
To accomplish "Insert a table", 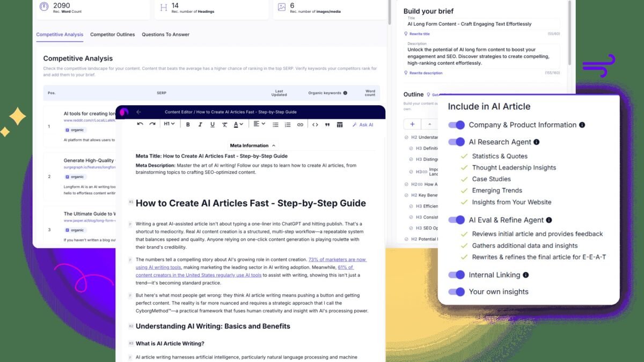I will 340,124.
